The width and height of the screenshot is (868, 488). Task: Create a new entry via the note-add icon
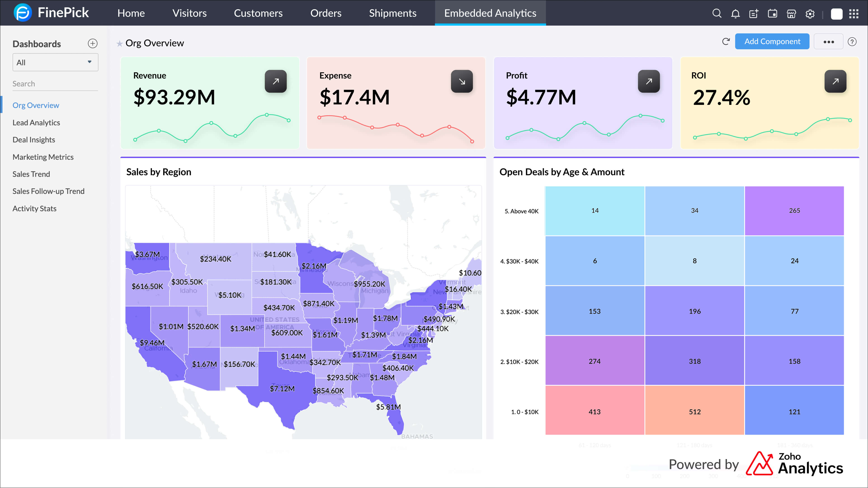coord(754,14)
